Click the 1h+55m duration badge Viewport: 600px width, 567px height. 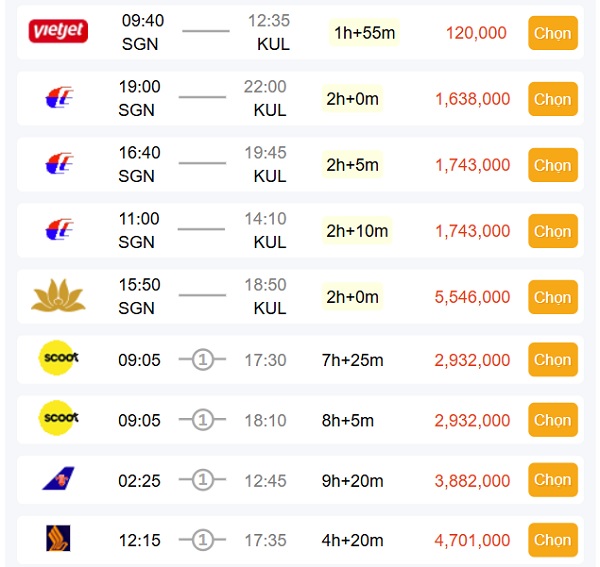coord(364,33)
